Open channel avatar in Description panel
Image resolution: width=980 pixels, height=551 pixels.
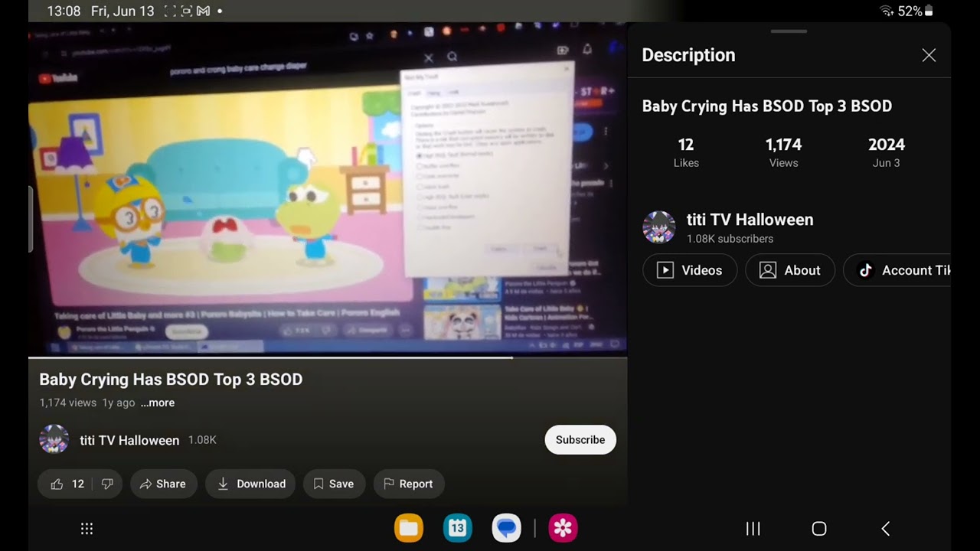658,227
